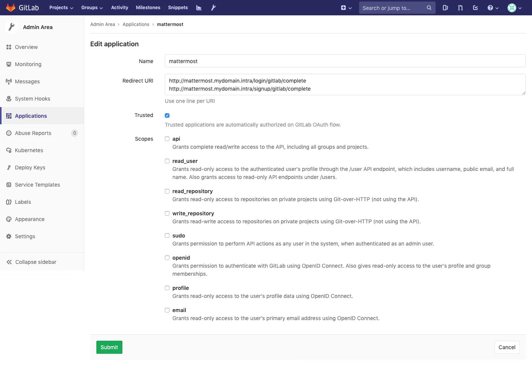Open the to-do list icon

[x=475, y=8]
